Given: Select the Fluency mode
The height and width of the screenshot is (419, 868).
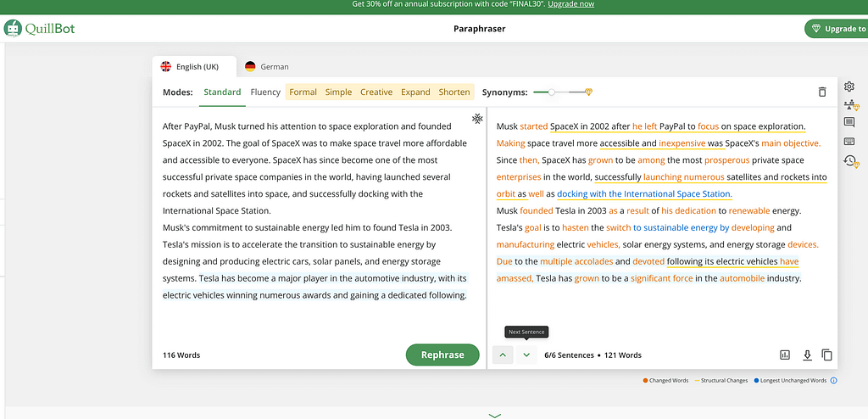Looking at the screenshot, I should 265,92.
